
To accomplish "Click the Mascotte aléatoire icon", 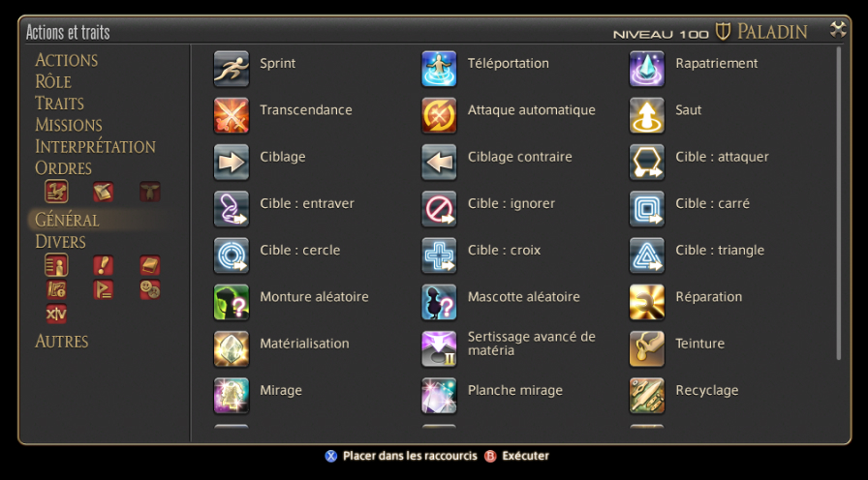I will tap(439, 302).
